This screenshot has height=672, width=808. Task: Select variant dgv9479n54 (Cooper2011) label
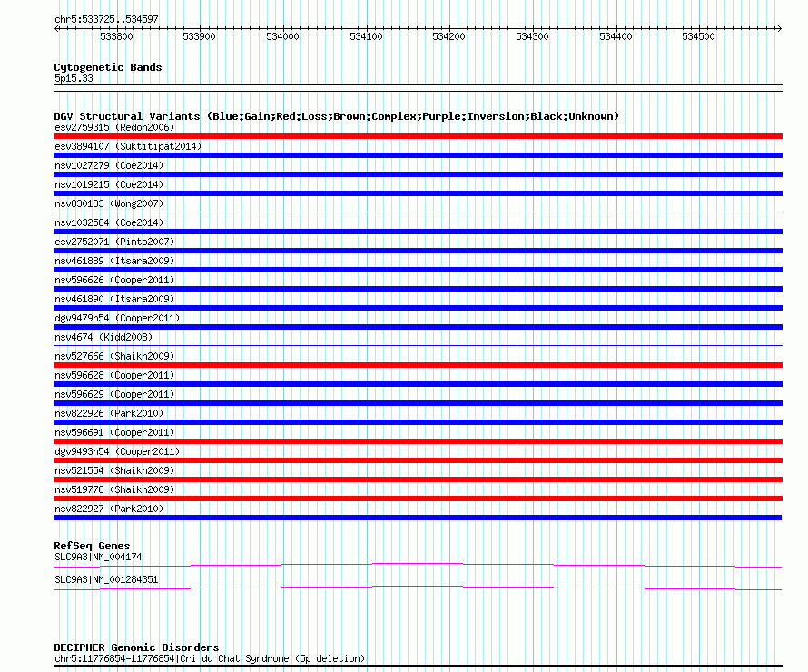pyautogui.click(x=117, y=318)
